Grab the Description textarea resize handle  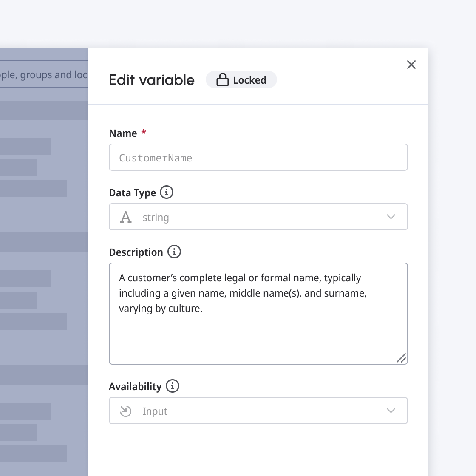click(x=401, y=358)
